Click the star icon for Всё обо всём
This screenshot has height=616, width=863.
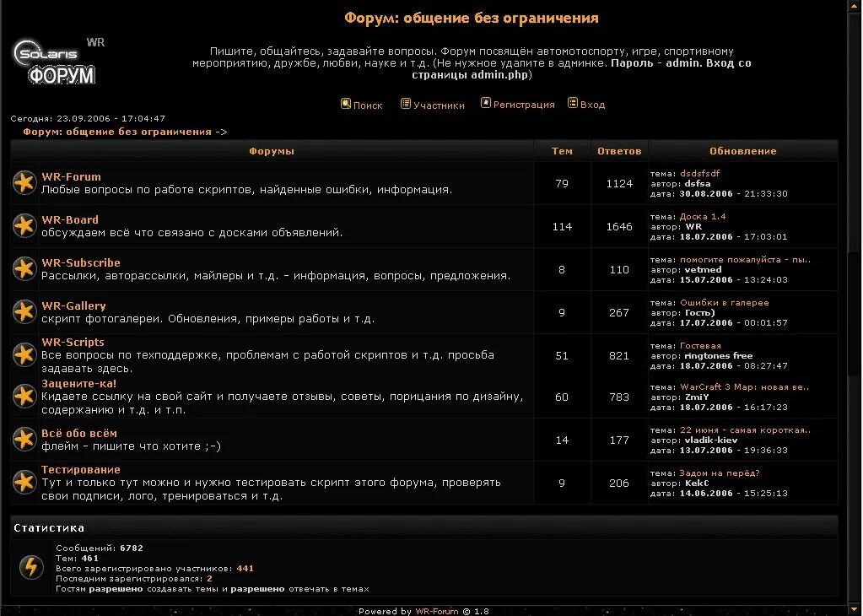tap(24, 440)
